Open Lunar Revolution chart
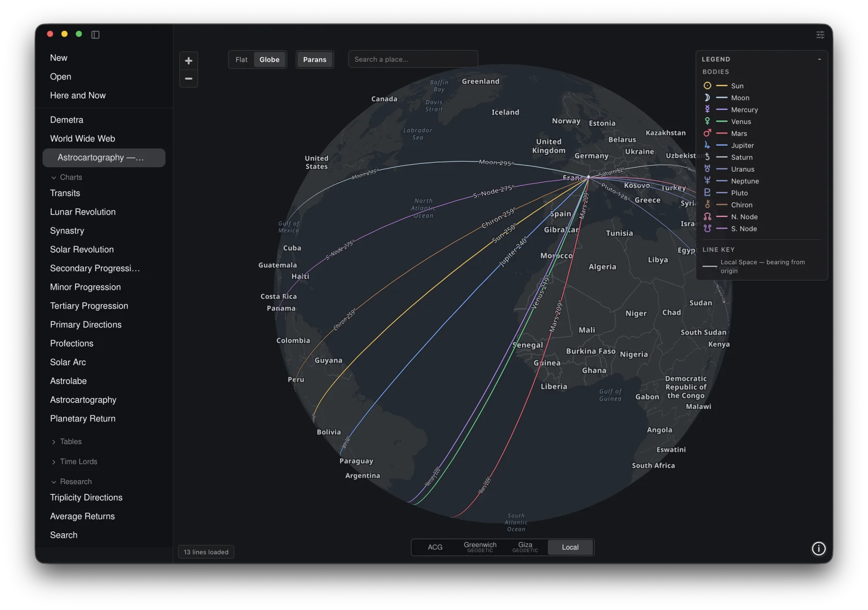Image resolution: width=868 pixels, height=610 pixels. click(x=83, y=212)
